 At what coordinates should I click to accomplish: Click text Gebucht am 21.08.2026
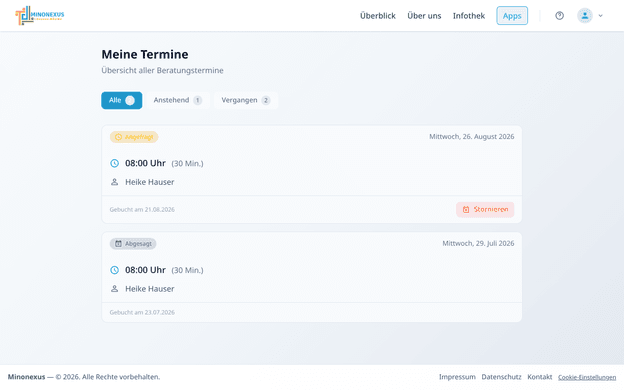coord(142,209)
